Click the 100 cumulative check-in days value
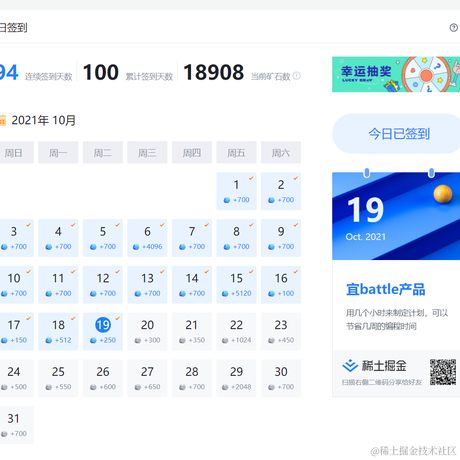The image size is (460, 460). click(x=101, y=72)
